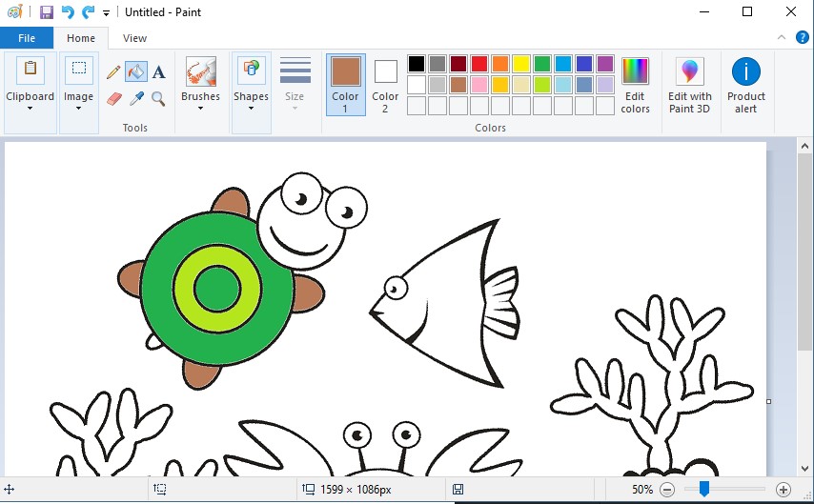Click the vertical scrollbar down arrow

pos(804,468)
